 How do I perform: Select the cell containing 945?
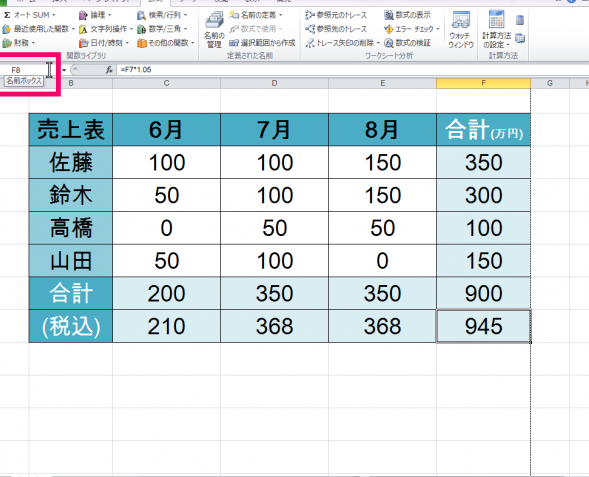[x=483, y=326]
